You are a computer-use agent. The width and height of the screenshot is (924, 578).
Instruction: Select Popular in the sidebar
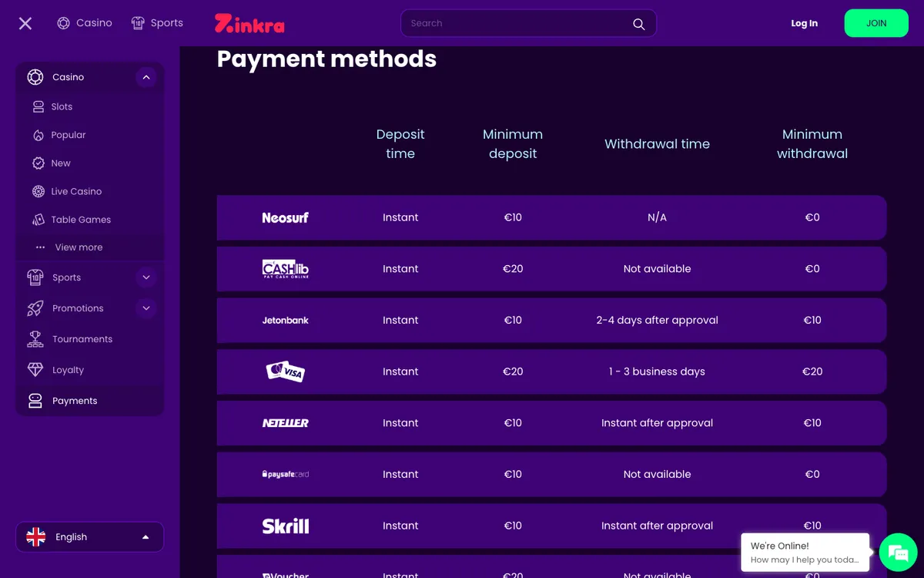(x=69, y=135)
